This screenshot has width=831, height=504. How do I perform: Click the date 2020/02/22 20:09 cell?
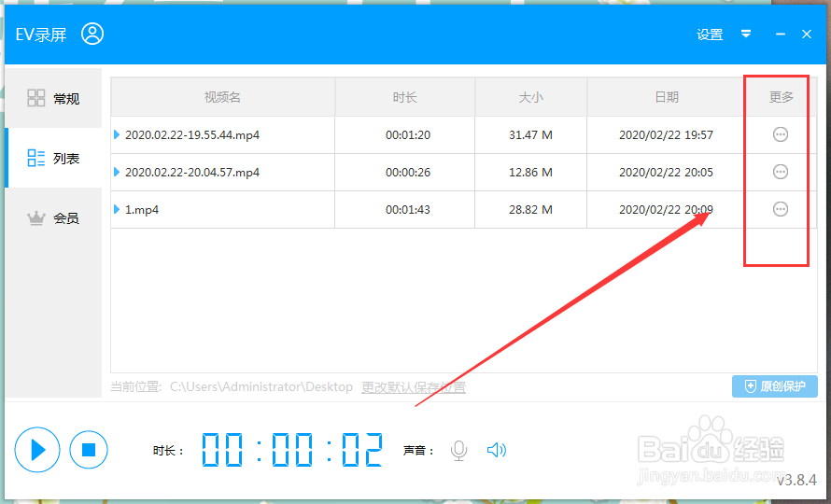(666, 210)
